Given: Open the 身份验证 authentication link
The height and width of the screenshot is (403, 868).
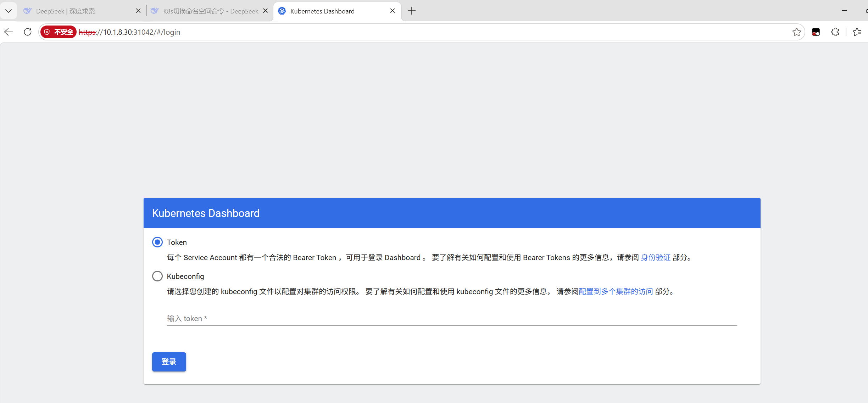Looking at the screenshot, I should click(656, 257).
